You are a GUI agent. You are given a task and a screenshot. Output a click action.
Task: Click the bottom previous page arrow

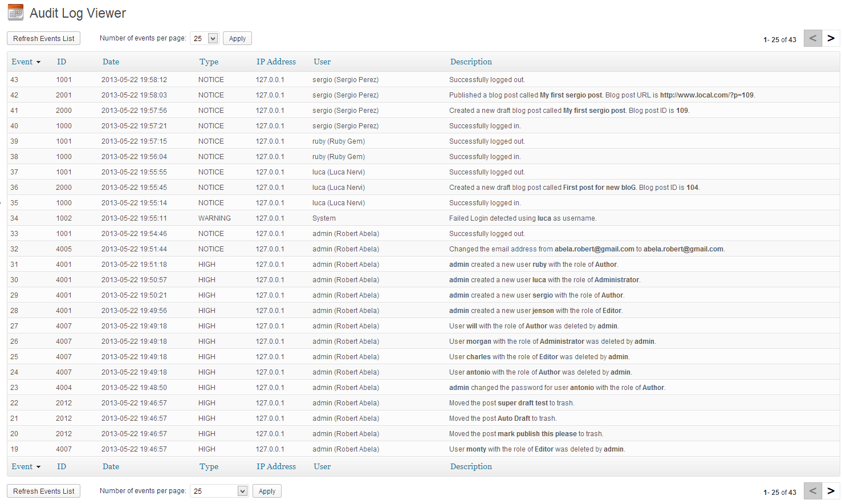812,491
